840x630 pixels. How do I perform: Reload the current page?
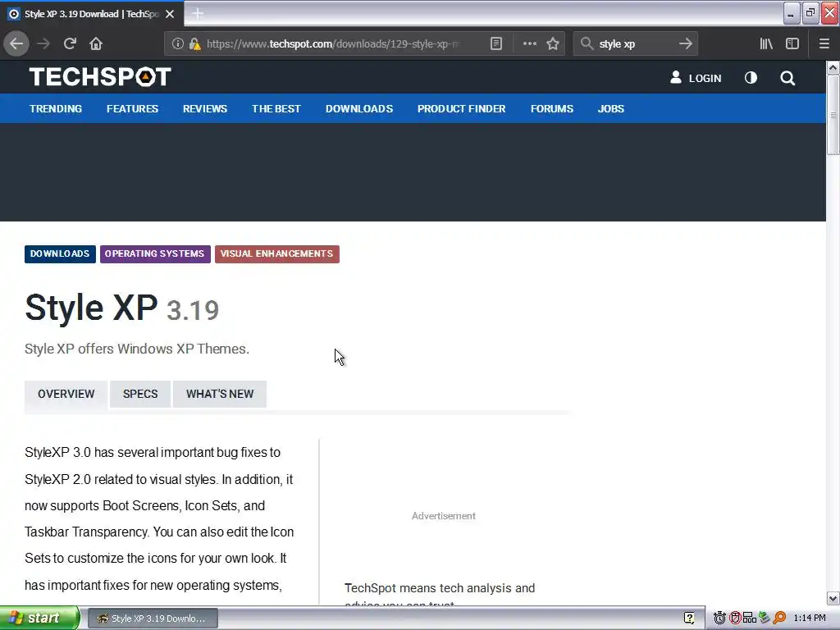coord(70,44)
